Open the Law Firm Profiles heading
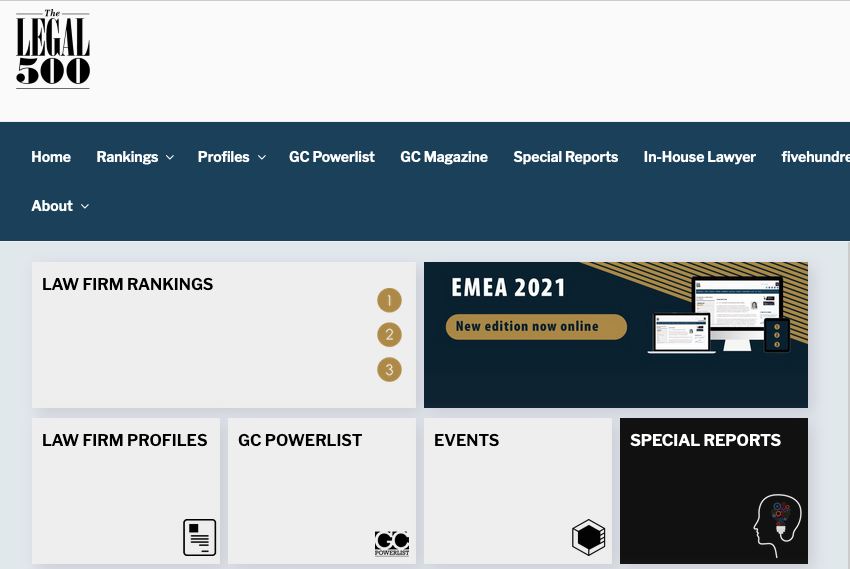The width and height of the screenshot is (850, 569). (x=125, y=440)
